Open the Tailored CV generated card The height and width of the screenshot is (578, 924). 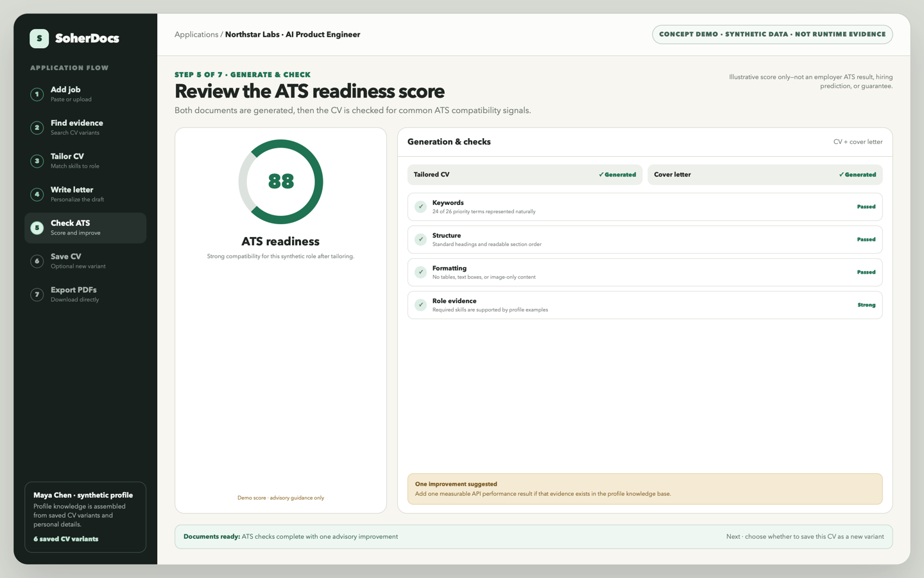click(x=525, y=175)
